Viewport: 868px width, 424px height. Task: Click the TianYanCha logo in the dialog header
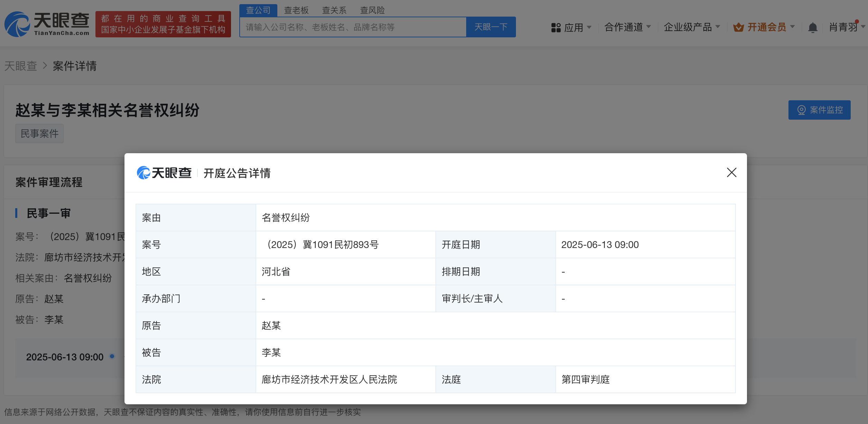(x=164, y=173)
